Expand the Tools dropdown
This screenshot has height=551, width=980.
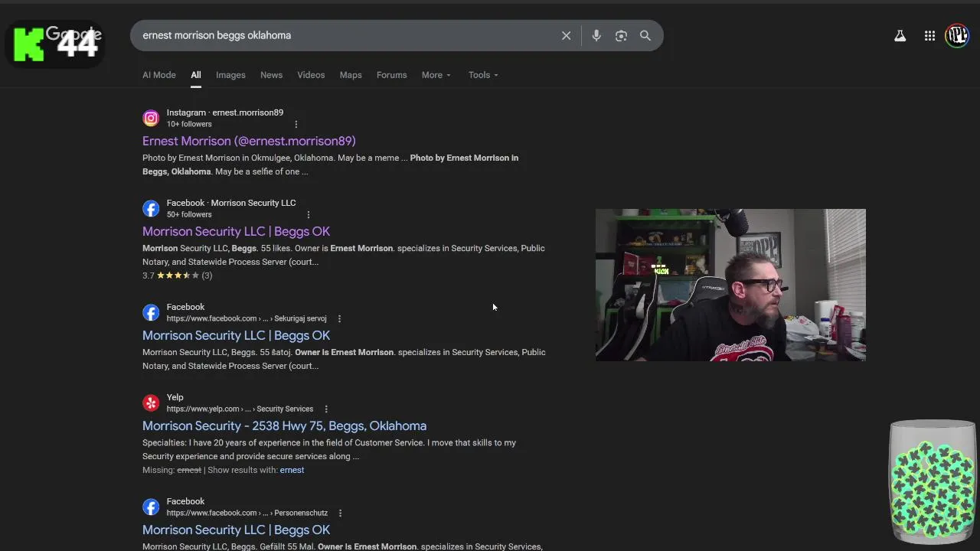point(483,75)
